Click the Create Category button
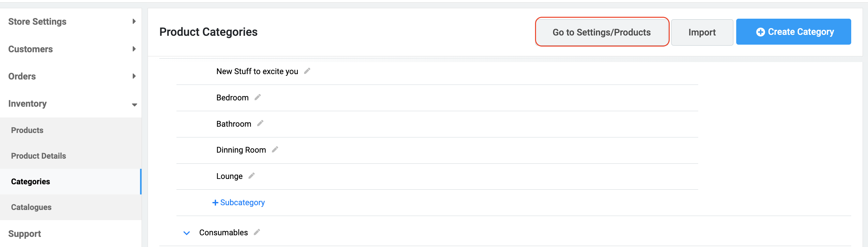 [x=794, y=32]
